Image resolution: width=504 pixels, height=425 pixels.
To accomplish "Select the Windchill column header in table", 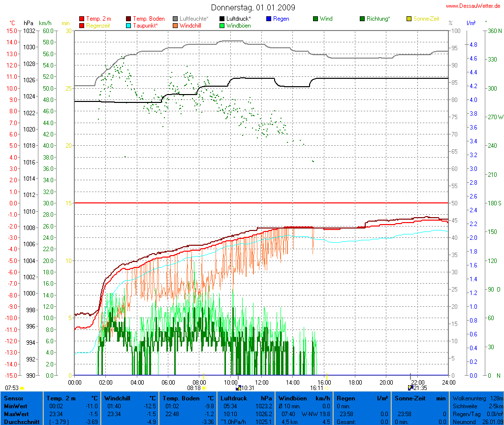I will point(130,398).
